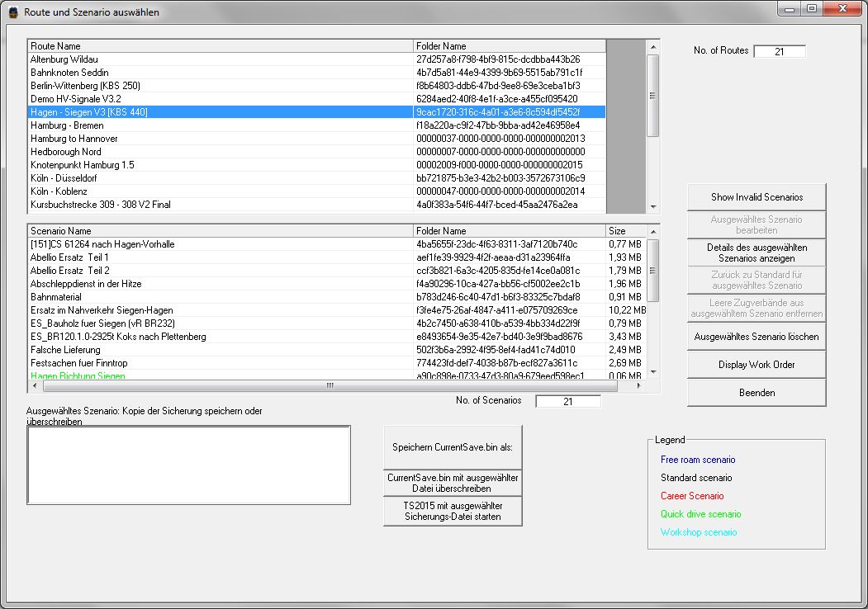Select route Knotenpunkt Hamburg 1.5
This screenshot has height=609, width=868.
point(316,165)
